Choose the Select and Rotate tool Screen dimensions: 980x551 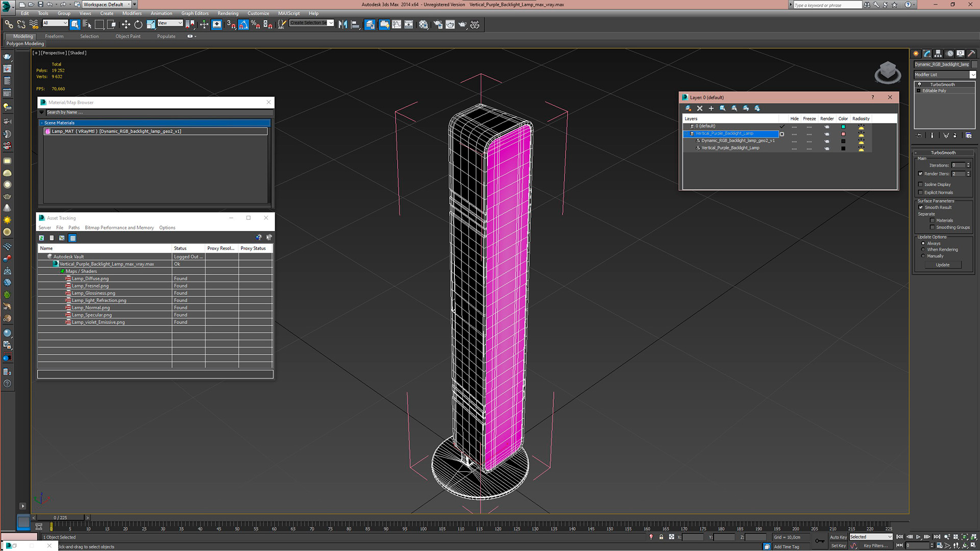coord(138,24)
